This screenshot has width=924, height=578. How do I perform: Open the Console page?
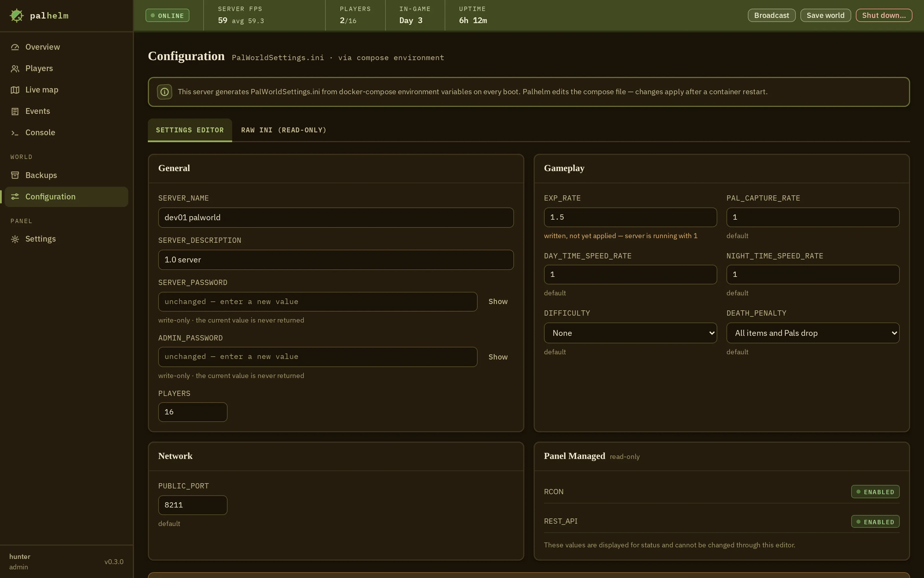click(66, 133)
